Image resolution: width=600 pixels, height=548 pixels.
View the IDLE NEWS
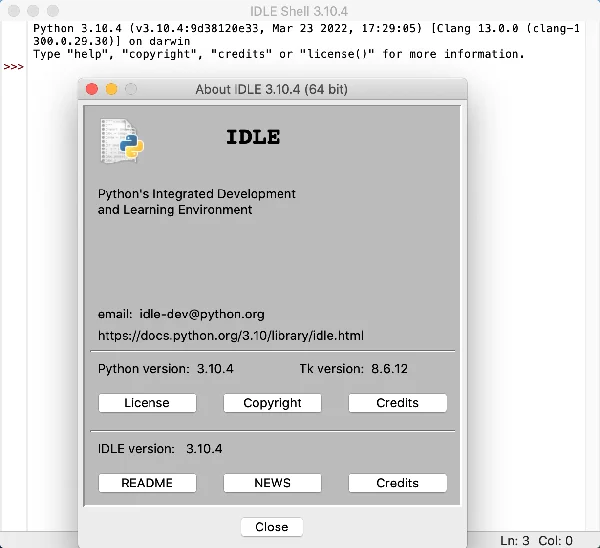tap(272, 483)
